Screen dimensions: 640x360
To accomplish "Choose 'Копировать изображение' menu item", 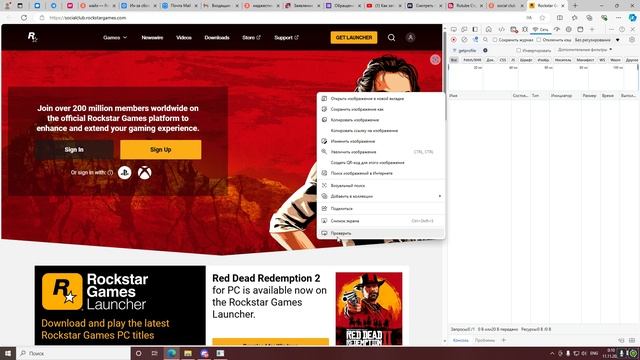I will pos(381,120).
